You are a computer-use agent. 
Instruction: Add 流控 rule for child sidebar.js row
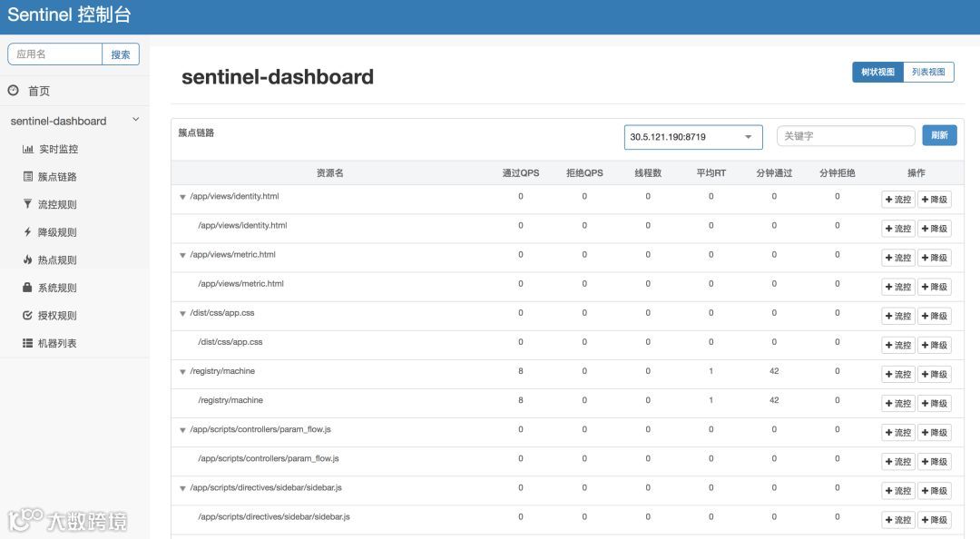[x=898, y=520]
